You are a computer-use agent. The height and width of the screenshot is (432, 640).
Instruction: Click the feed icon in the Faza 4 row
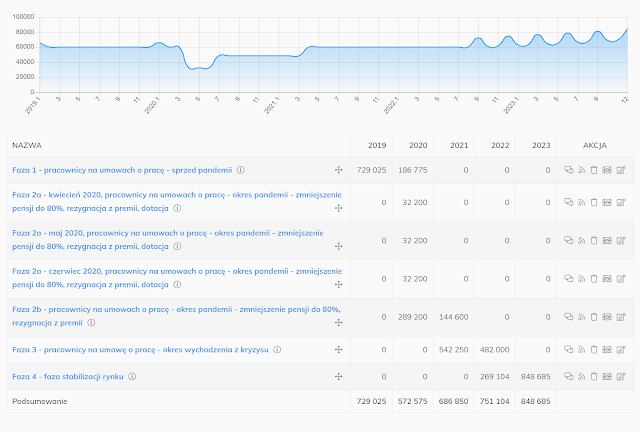tap(582, 376)
